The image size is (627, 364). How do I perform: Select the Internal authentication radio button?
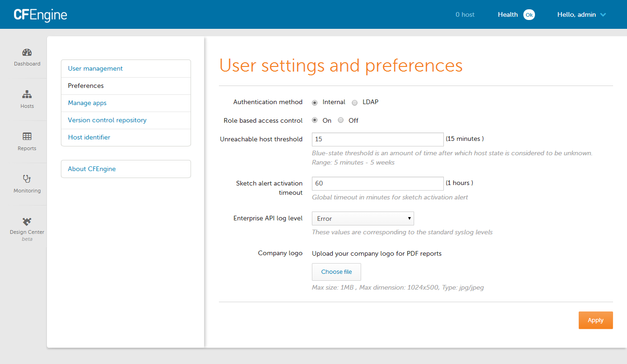point(315,102)
